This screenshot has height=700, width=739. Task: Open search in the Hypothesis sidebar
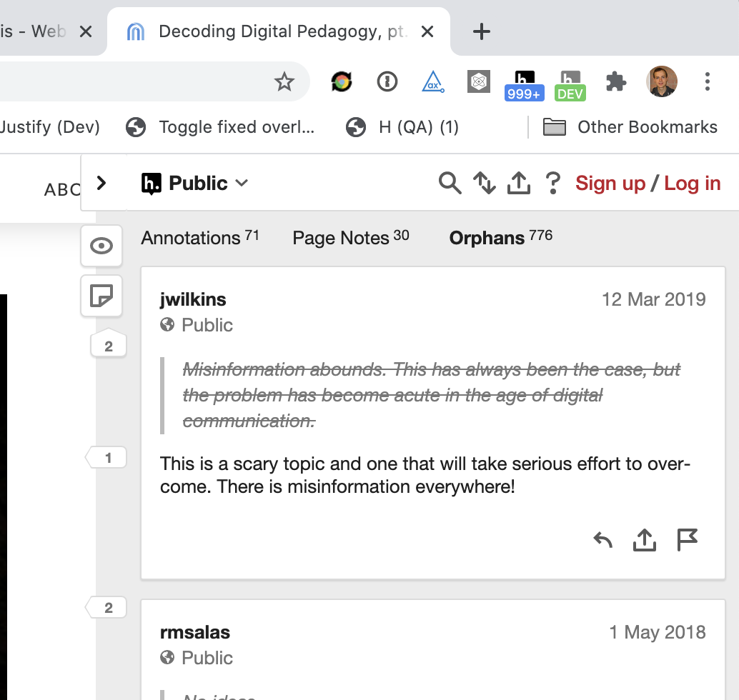[450, 183]
